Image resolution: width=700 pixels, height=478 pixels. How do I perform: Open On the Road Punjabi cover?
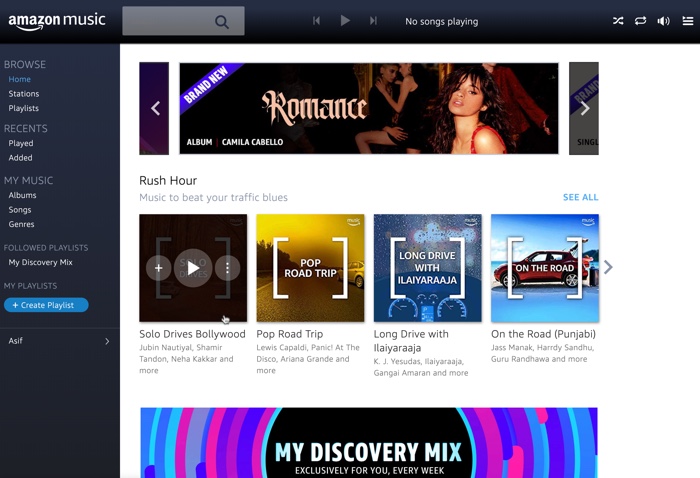(545, 268)
